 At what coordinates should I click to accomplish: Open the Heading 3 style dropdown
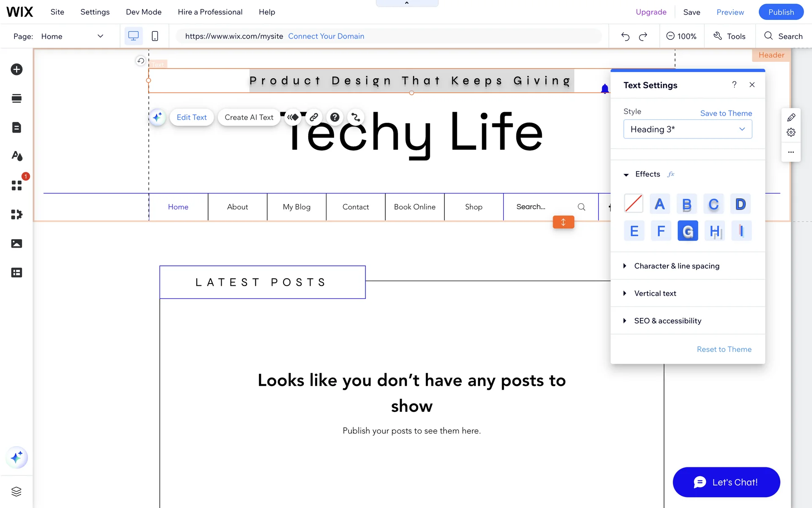coord(687,129)
